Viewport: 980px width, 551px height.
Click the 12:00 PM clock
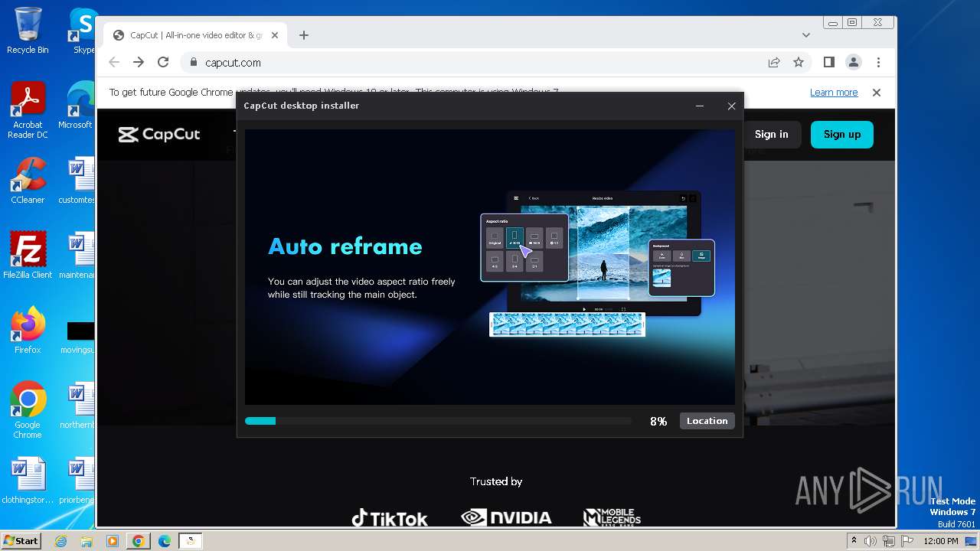(941, 541)
